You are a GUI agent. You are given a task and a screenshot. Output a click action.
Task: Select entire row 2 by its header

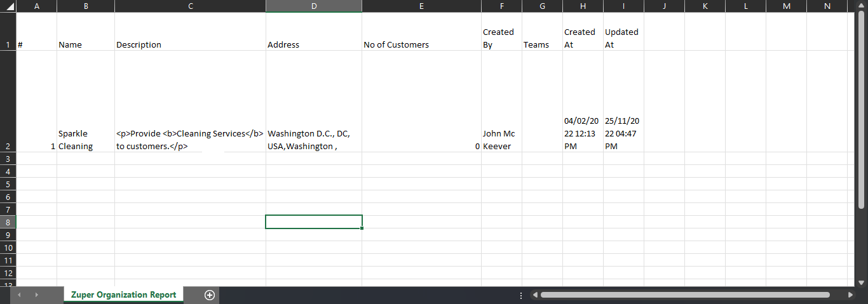pos(8,146)
